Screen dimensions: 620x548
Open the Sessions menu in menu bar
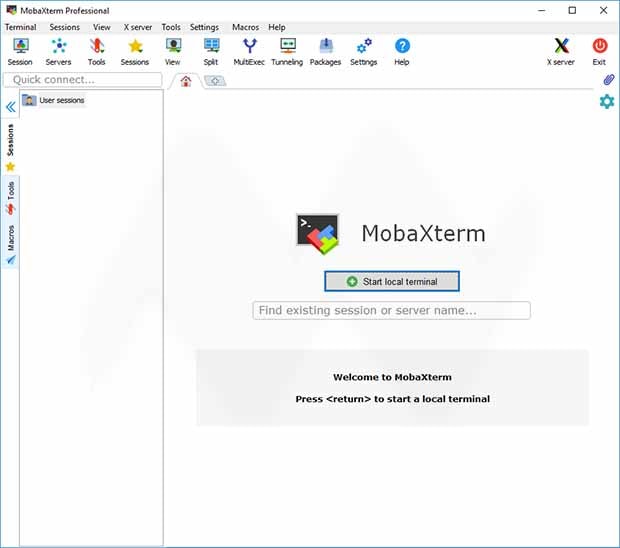point(64,27)
